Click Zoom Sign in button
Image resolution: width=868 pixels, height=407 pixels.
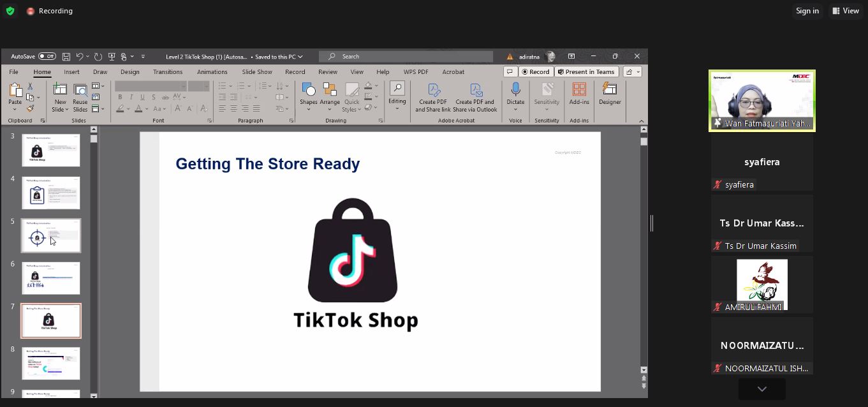click(807, 11)
